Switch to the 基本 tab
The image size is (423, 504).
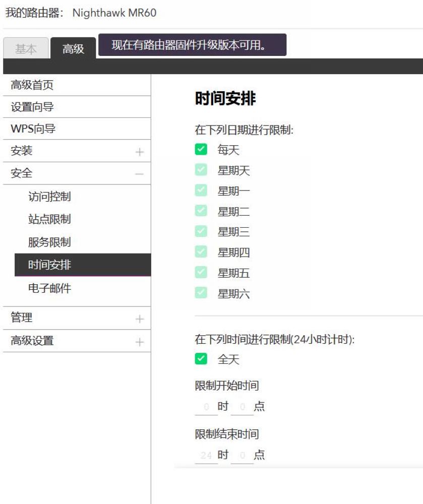[26, 49]
